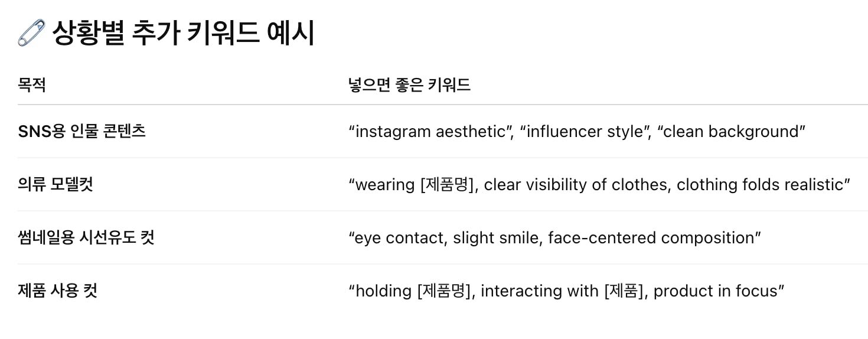Click the safety pin emoji icon
The image size is (868, 339).
(x=31, y=33)
